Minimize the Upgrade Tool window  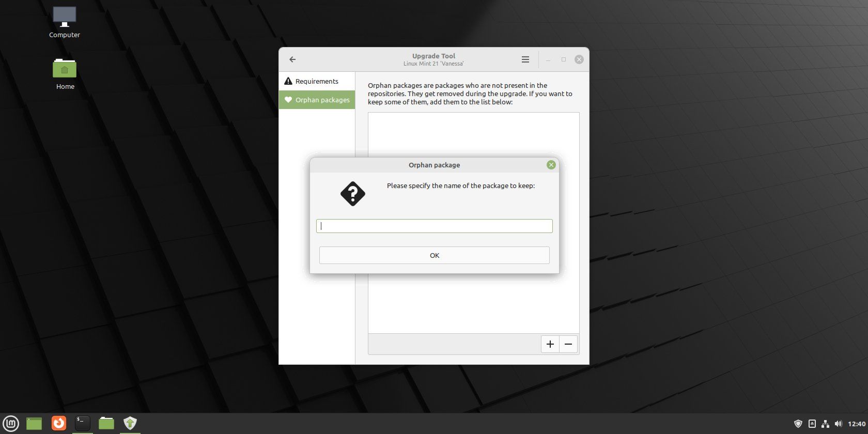pyautogui.click(x=548, y=59)
